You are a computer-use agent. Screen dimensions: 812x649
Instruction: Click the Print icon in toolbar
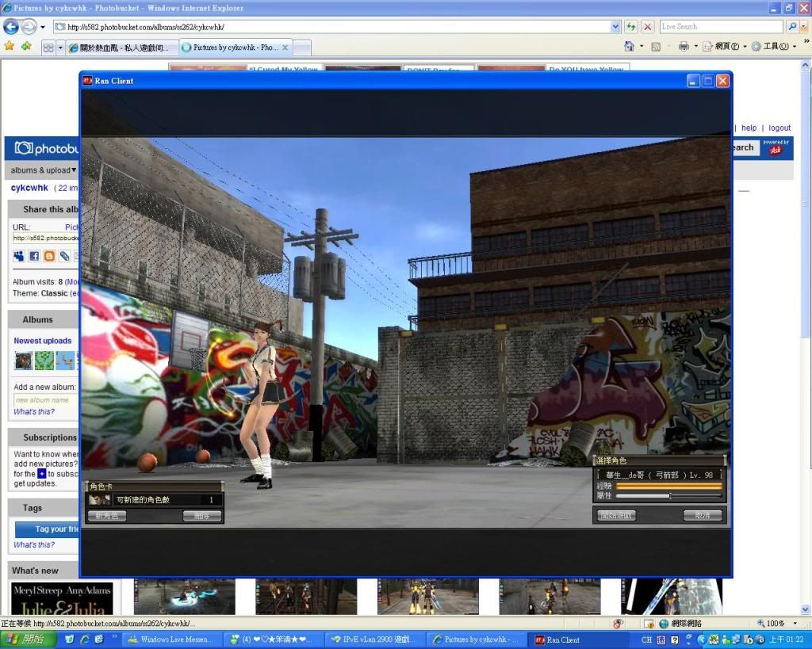(x=683, y=47)
